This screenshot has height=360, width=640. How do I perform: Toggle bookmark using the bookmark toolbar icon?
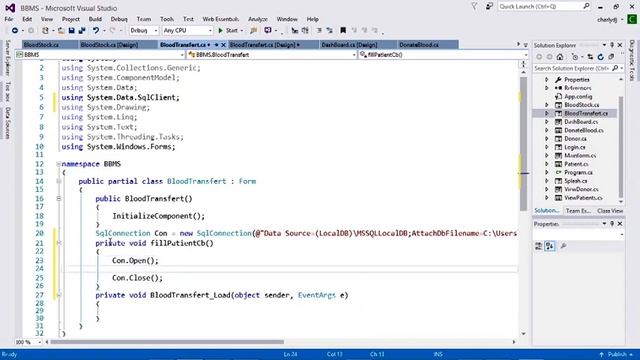343,31
